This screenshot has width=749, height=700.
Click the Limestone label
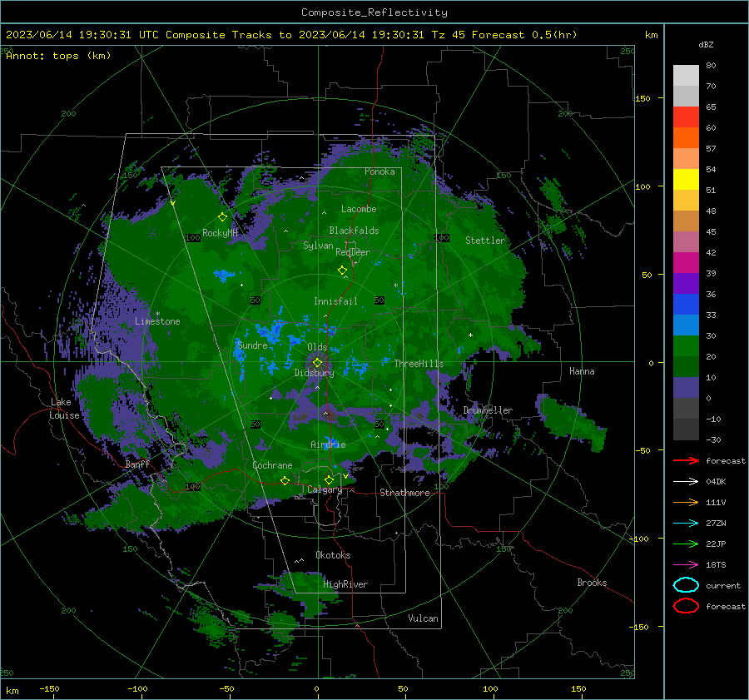tap(157, 321)
